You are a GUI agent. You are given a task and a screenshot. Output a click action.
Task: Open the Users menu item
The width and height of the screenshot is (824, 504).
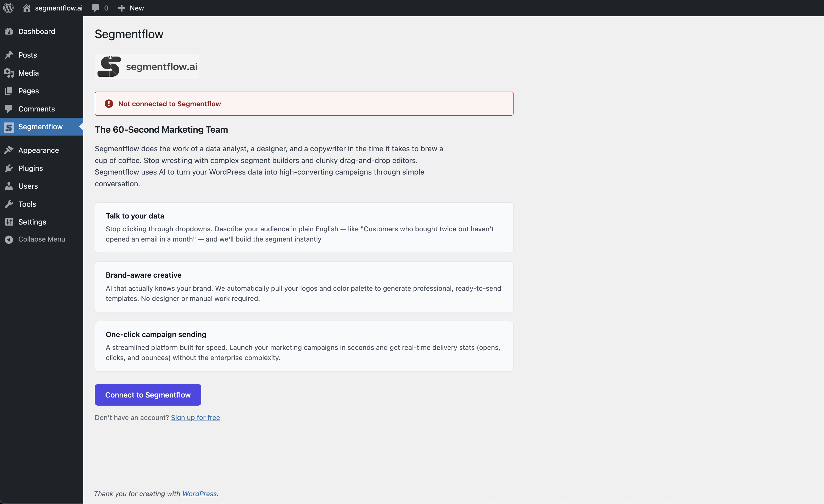tap(41, 186)
